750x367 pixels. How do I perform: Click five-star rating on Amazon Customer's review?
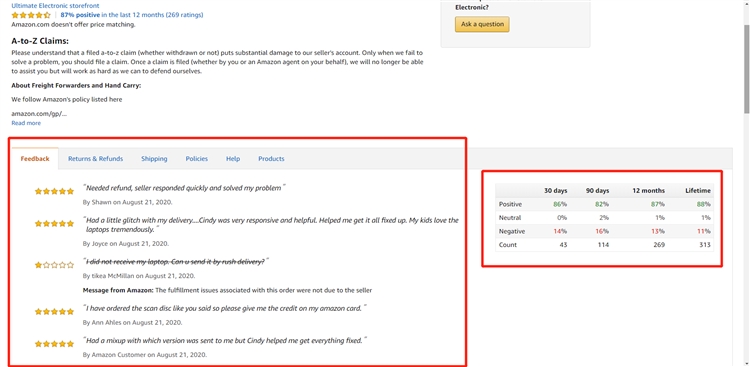tap(55, 344)
